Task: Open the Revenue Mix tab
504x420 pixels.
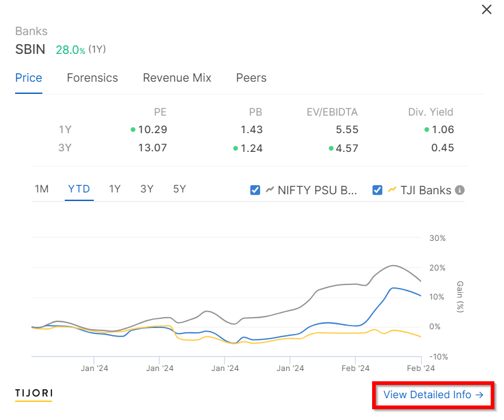Action: (x=177, y=78)
